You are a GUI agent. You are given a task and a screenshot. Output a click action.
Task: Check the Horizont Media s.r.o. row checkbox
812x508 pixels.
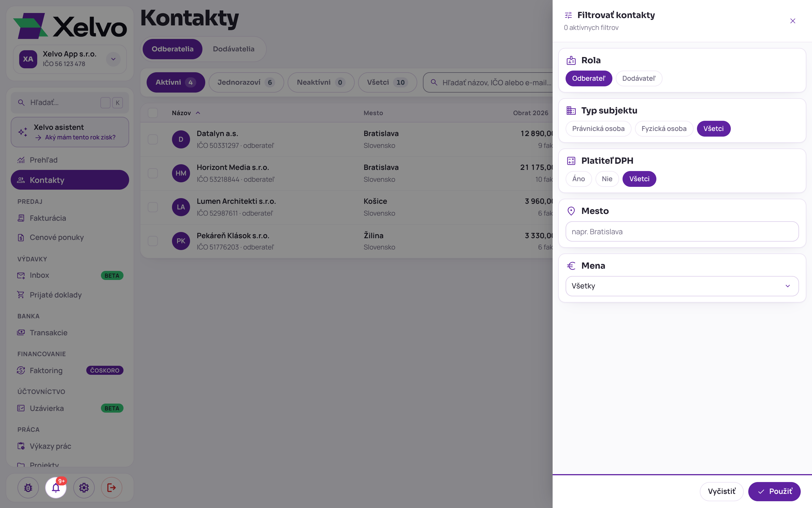(x=153, y=173)
